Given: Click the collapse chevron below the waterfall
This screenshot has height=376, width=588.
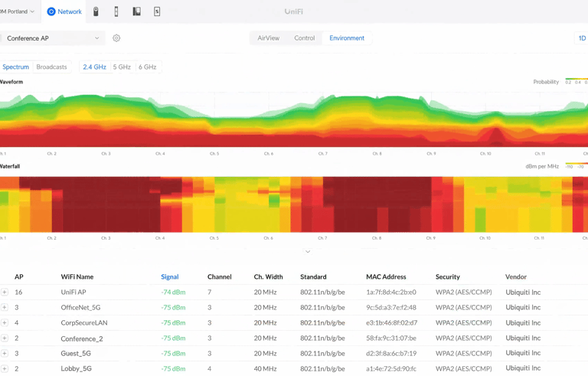Looking at the screenshot, I should pyautogui.click(x=308, y=251).
